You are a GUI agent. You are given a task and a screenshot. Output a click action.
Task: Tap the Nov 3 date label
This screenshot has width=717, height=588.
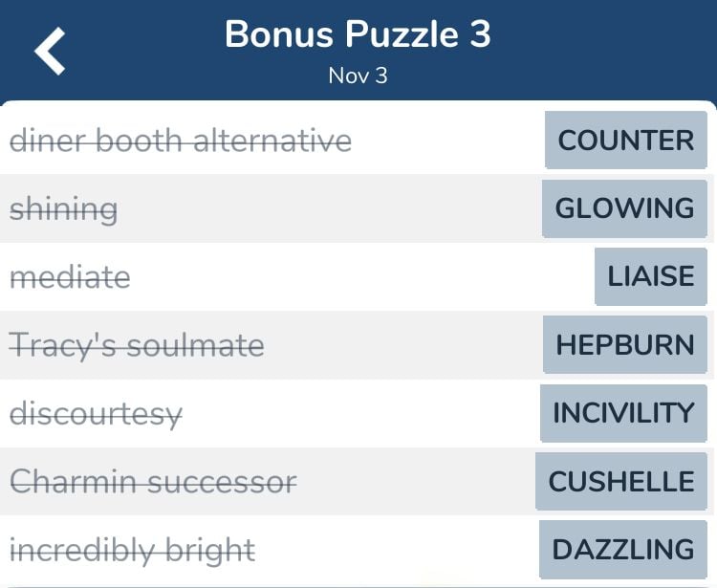click(x=358, y=76)
